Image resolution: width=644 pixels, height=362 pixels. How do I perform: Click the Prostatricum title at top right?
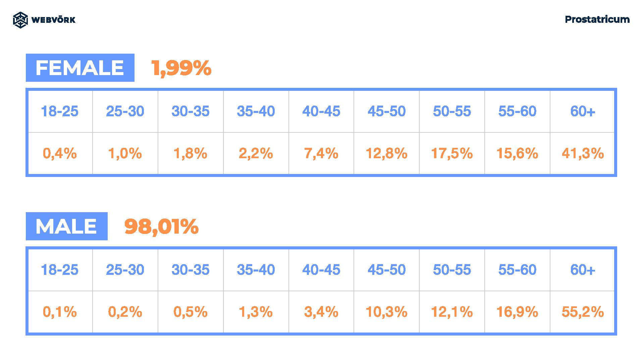(x=597, y=19)
